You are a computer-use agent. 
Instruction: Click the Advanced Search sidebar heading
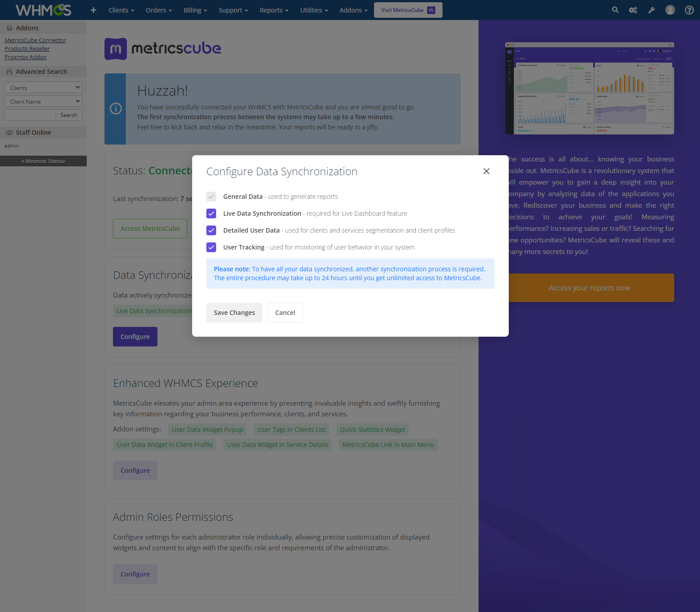[x=43, y=72]
